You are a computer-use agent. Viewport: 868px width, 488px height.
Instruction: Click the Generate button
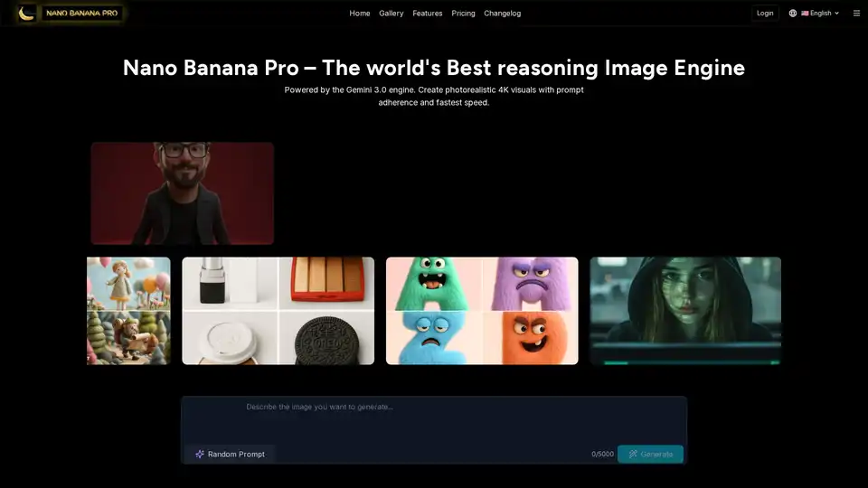click(650, 455)
